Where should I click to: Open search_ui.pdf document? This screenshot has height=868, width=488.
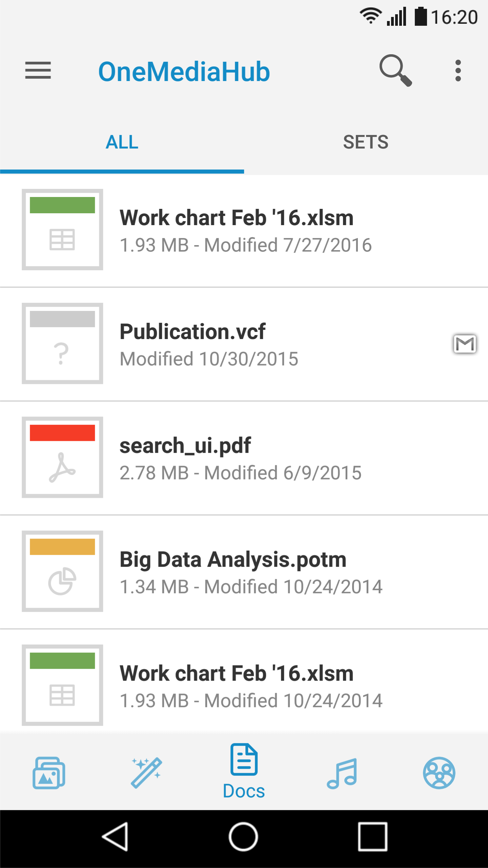(244, 458)
